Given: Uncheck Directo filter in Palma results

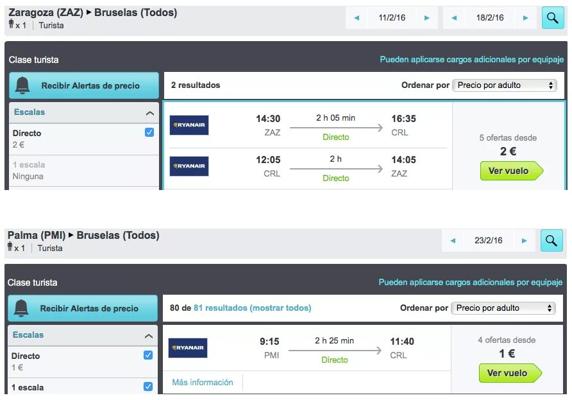Looking at the screenshot, I should coord(148,355).
